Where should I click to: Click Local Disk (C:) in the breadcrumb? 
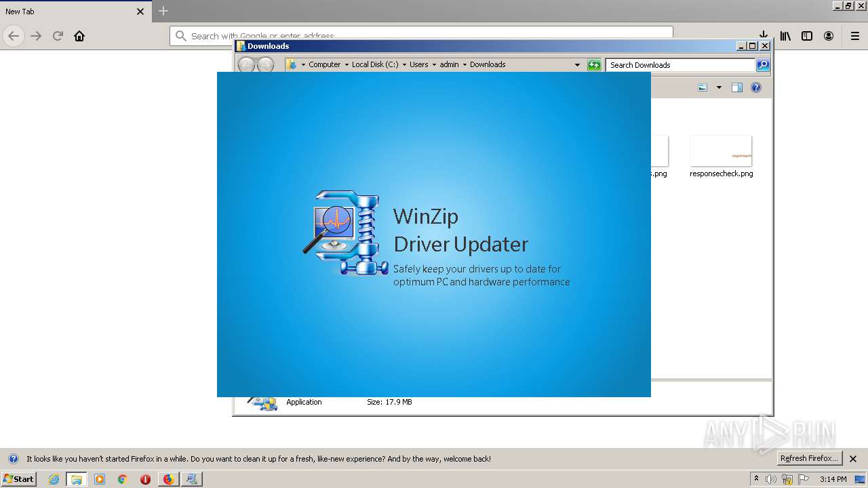[x=375, y=64]
